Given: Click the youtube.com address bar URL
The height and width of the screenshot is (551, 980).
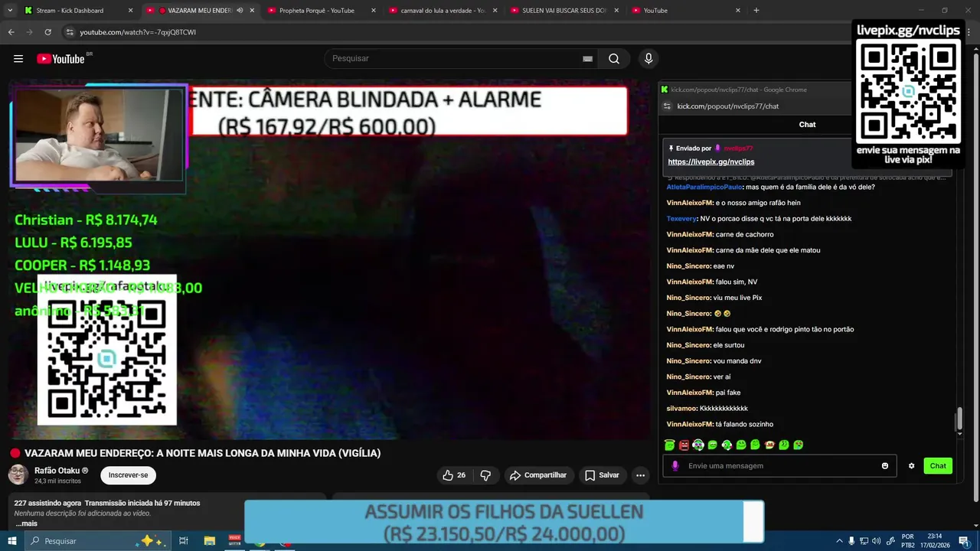Looking at the screenshot, I should pyautogui.click(x=138, y=32).
